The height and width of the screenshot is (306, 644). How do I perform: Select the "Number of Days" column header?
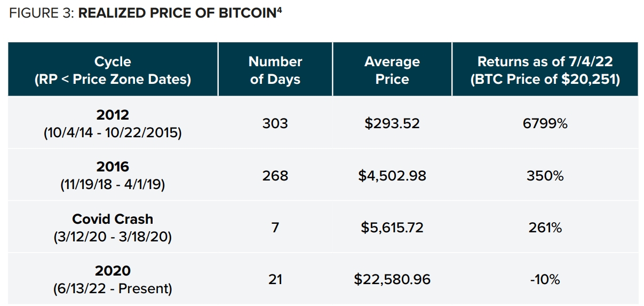275,70
